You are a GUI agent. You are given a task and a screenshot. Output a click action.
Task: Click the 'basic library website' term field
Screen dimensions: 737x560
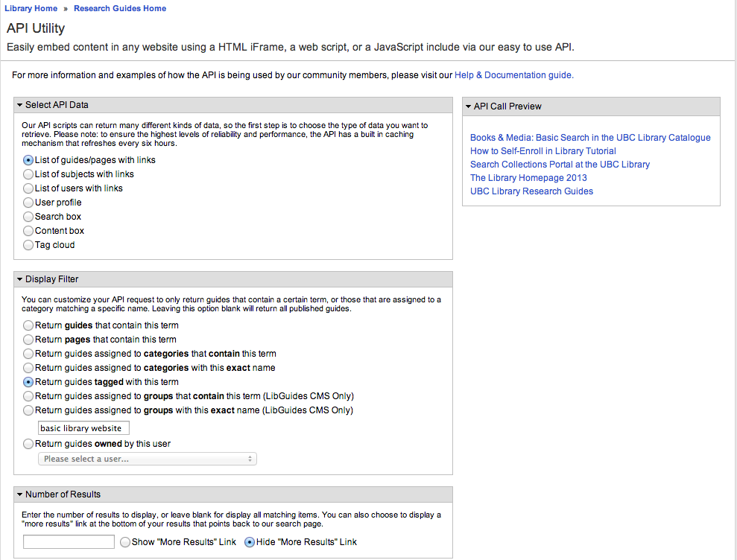click(83, 428)
